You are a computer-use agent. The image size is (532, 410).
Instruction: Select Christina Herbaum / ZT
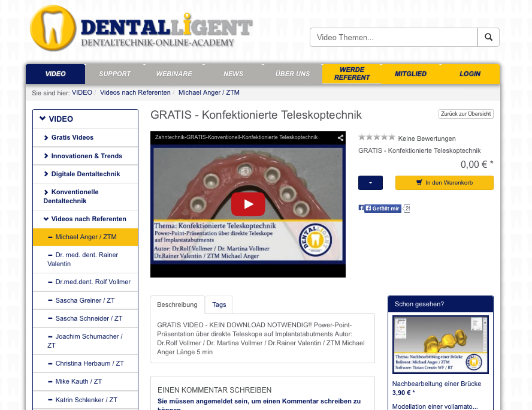pos(85,363)
